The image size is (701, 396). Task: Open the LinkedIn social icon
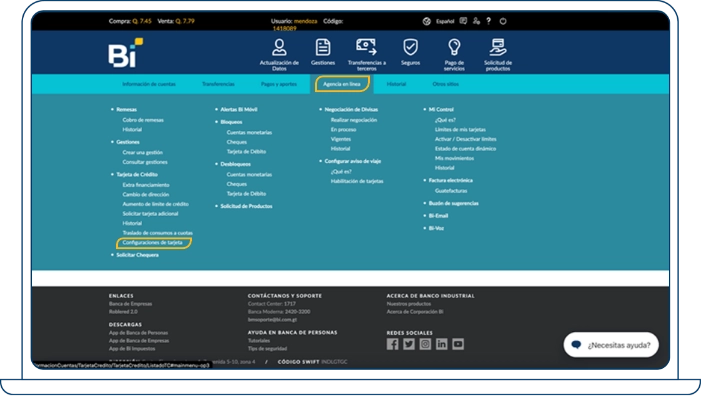click(442, 344)
